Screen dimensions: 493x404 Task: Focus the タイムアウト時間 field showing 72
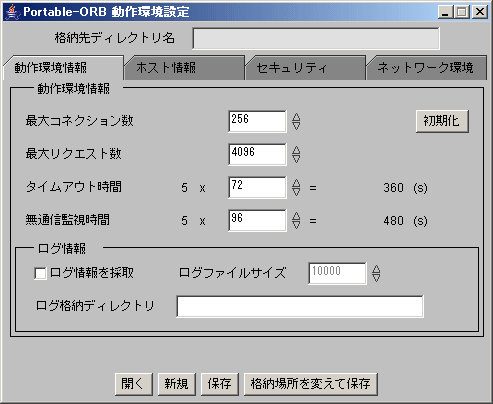(x=257, y=187)
